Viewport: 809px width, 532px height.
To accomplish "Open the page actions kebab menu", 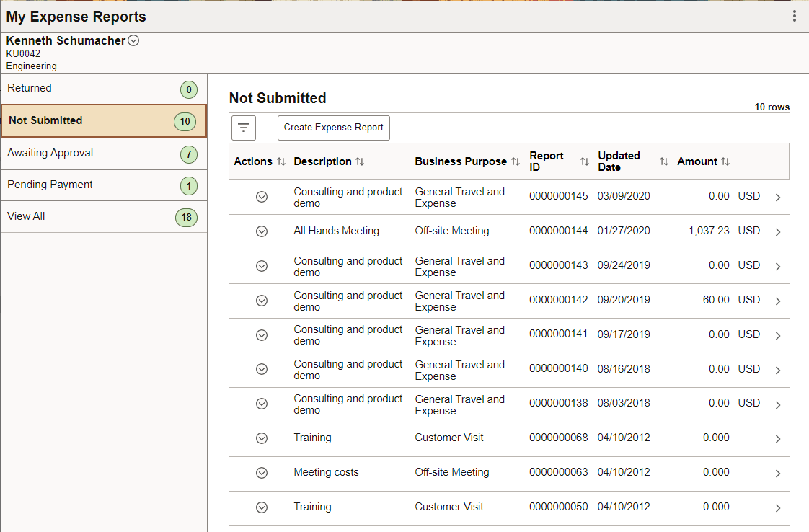I will (x=794, y=17).
